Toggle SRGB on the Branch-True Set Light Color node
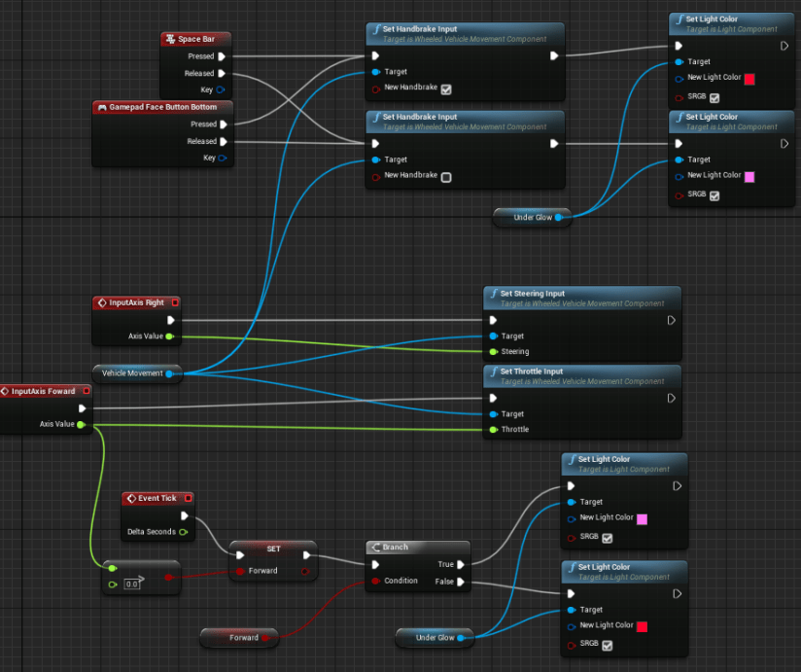 608,538
